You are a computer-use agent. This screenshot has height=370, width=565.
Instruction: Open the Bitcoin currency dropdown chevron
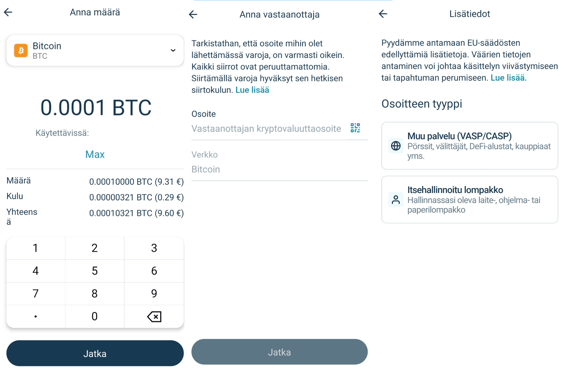tap(173, 50)
